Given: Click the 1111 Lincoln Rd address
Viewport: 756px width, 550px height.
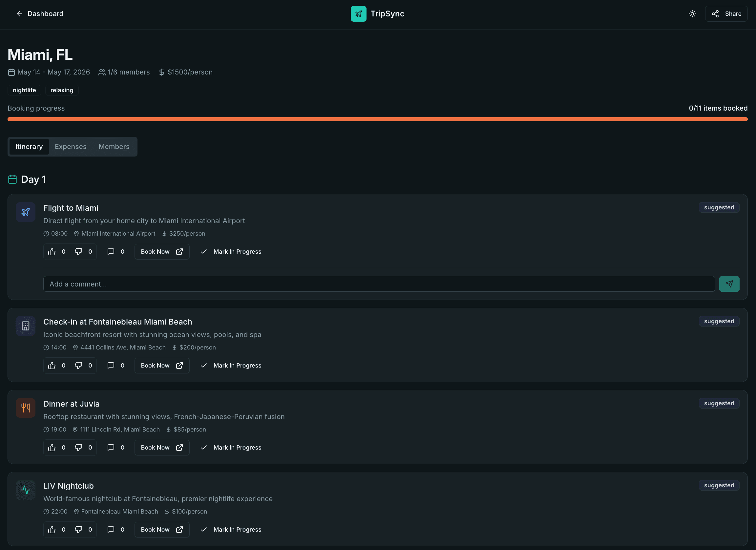Looking at the screenshot, I should [x=120, y=430].
